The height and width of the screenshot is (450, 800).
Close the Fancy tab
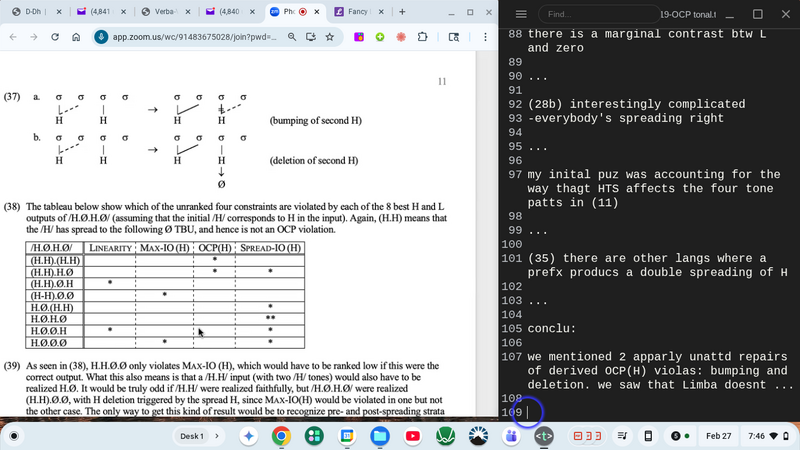click(381, 12)
